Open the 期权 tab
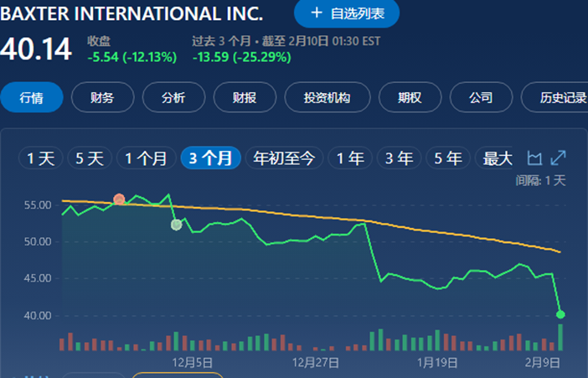588x378 pixels. [x=410, y=97]
